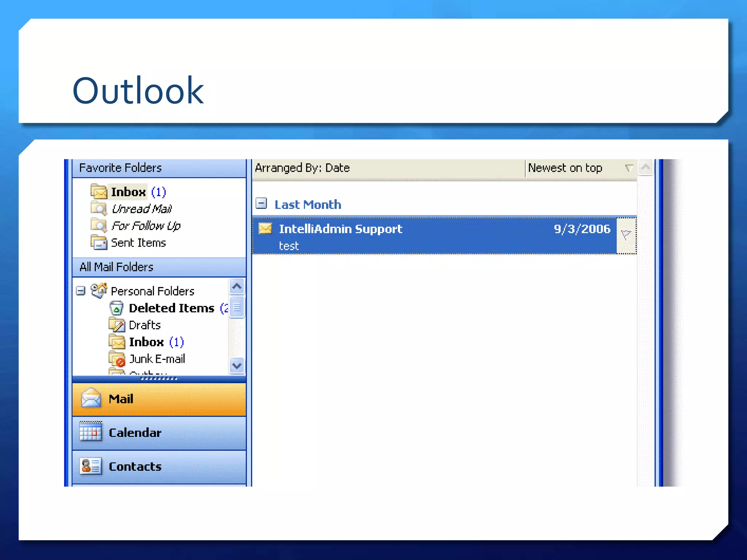
Task: Click the '9/3/2006' message date
Action: click(582, 229)
